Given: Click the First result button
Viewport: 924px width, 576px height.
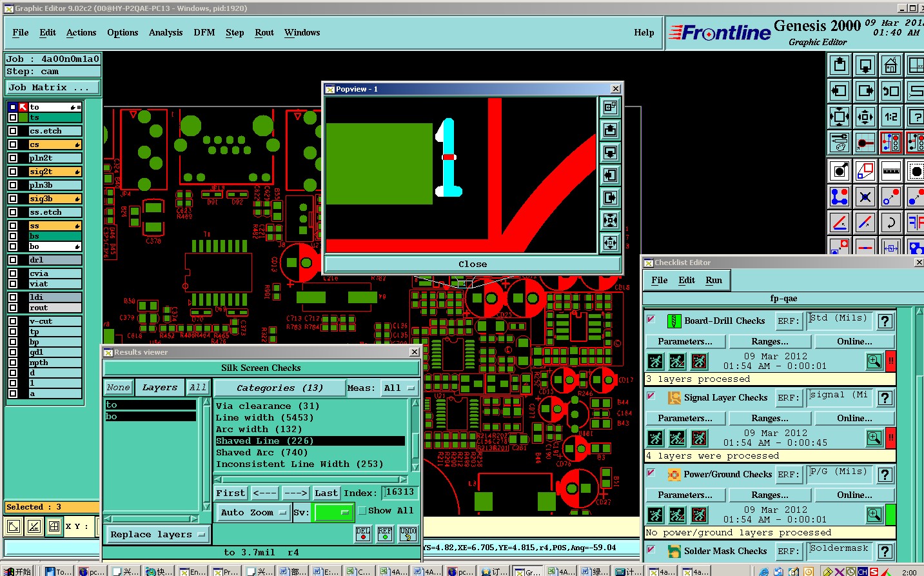Looking at the screenshot, I should click(x=231, y=493).
